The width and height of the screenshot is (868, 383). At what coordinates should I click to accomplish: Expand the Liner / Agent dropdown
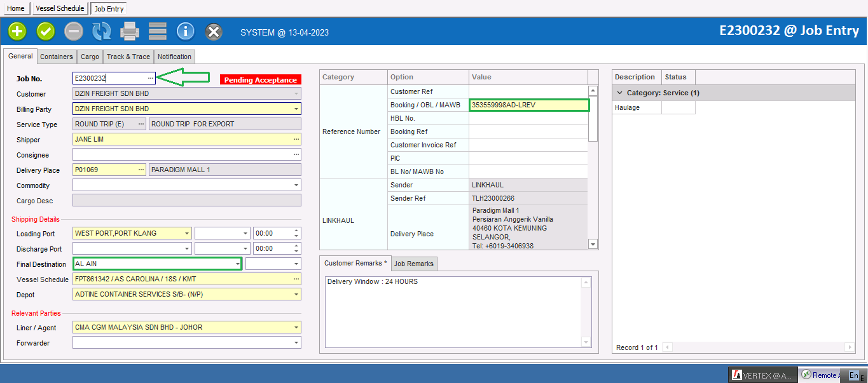tap(296, 328)
